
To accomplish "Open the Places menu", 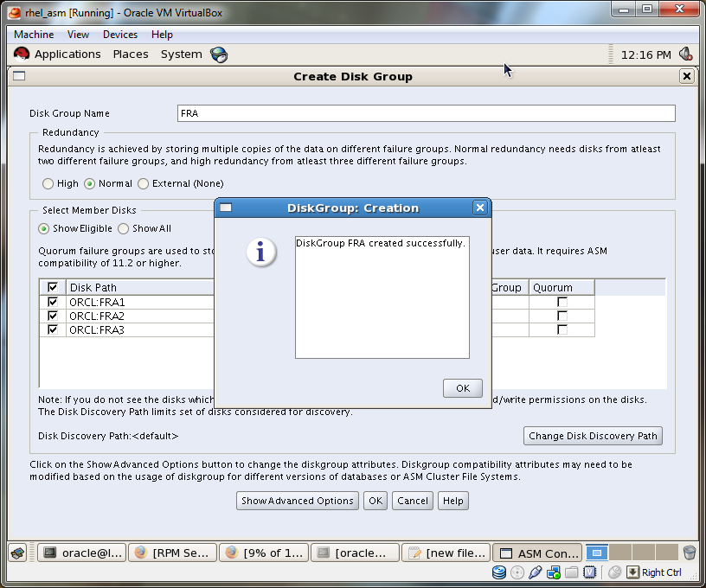I will [131, 54].
